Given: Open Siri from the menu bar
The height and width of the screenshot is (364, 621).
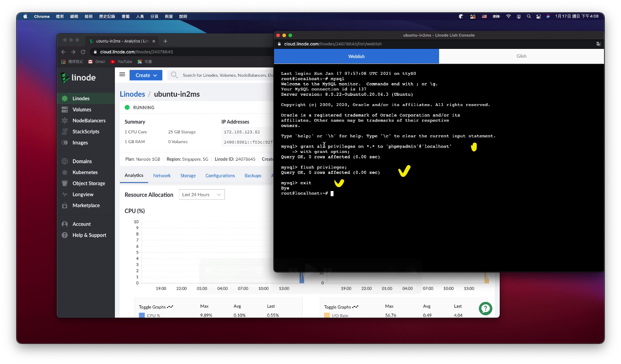Looking at the screenshot, I should point(548,16).
